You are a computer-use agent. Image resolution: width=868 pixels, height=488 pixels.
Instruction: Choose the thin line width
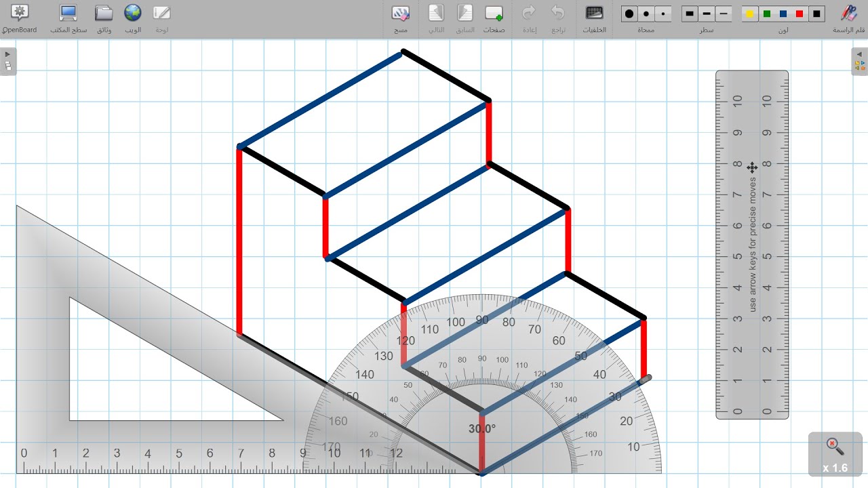pyautogui.click(x=724, y=14)
